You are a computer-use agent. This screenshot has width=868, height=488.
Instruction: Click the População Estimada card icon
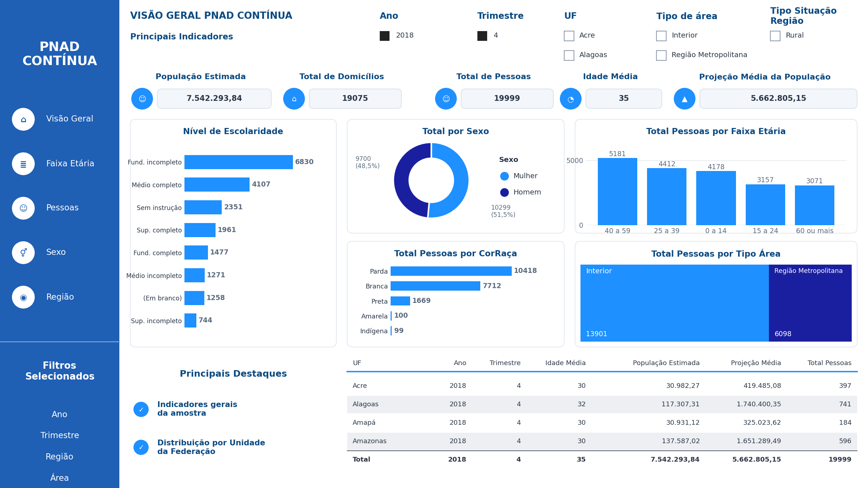click(142, 99)
